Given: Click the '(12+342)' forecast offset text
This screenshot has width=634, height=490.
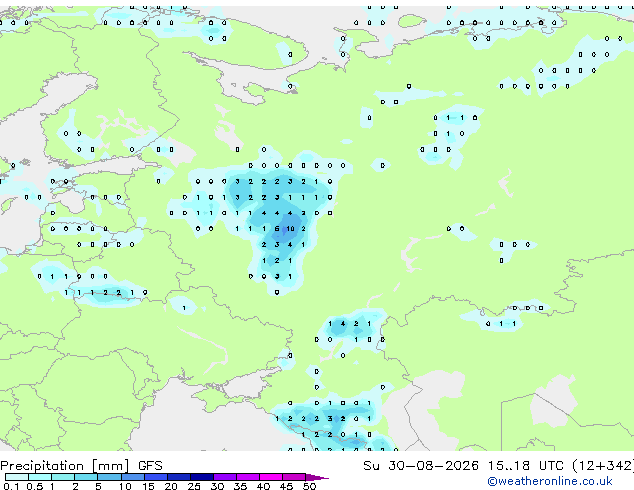Looking at the screenshot, I should 602,466.
